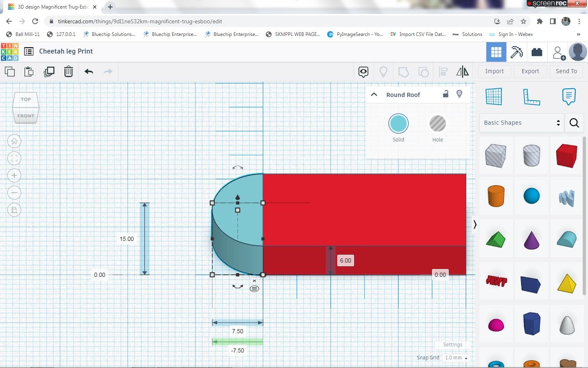588x368 pixels.
Task: Collapse the shapes side panel
Action: 475,224
